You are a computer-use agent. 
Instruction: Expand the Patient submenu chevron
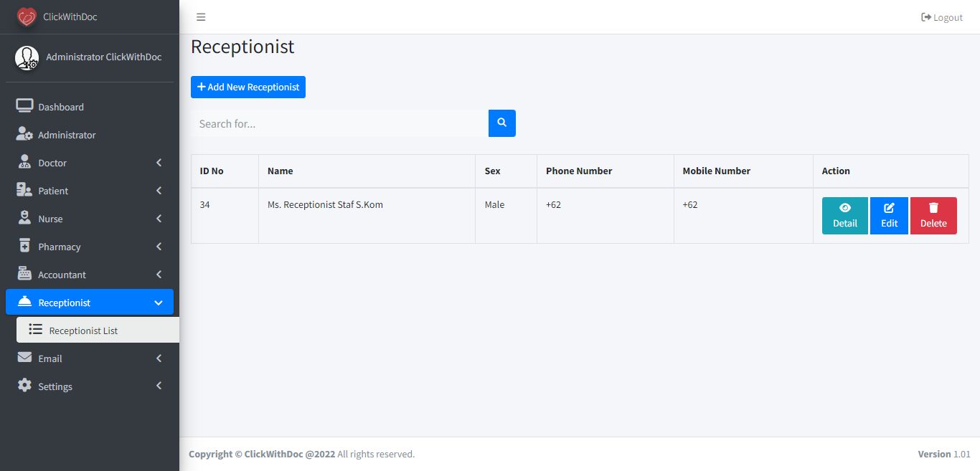pyautogui.click(x=159, y=191)
